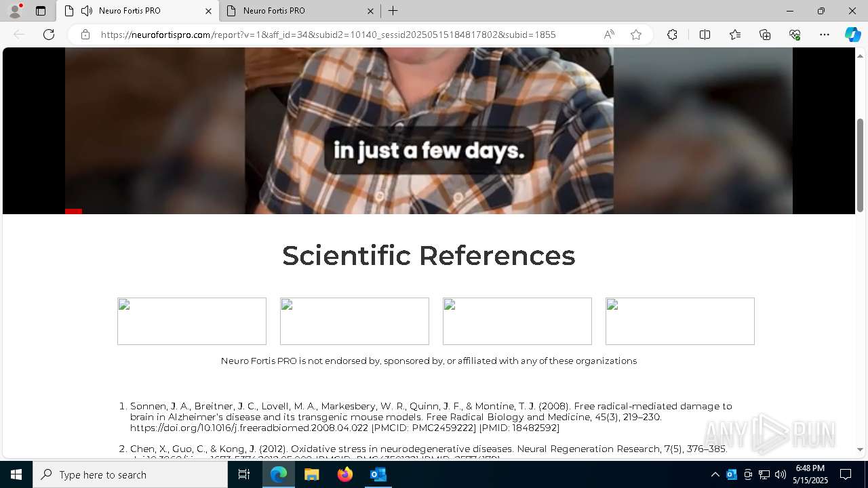The width and height of the screenshot is (868, 488).
Task: Open the Outlook tray icon
Action: (732, 474)
